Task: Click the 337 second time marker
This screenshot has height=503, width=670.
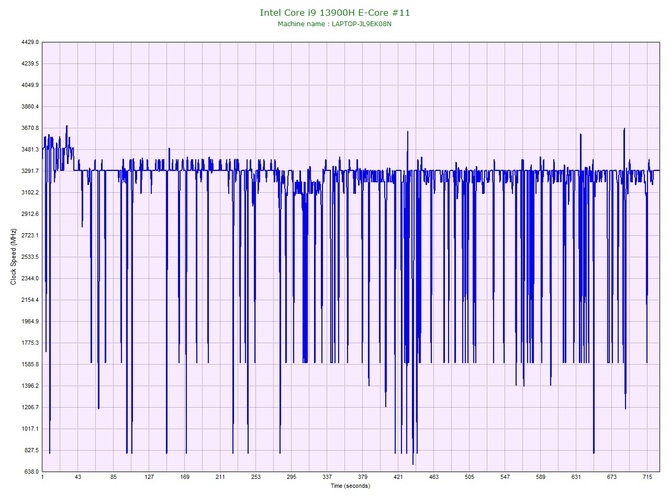Action: (x=327, y=478)
